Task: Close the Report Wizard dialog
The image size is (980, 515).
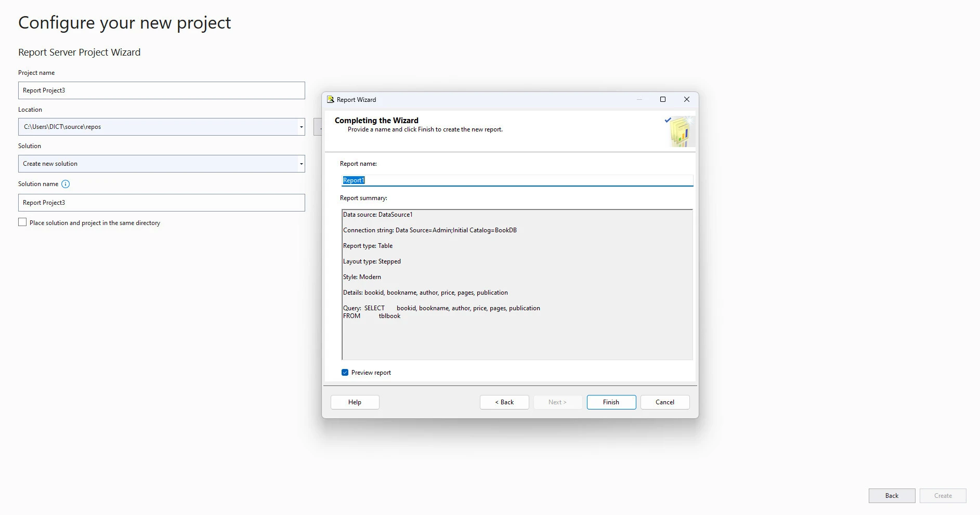Action: point(687,99)
